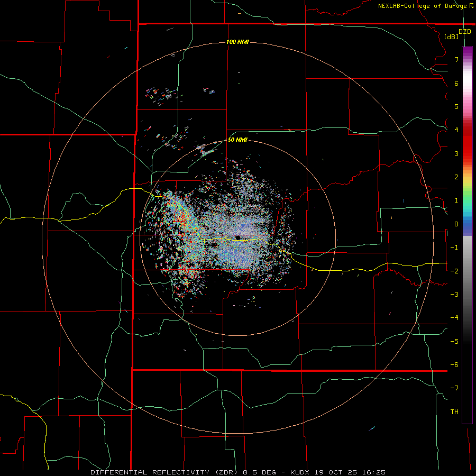This screenshot has height=476, width=476.
Task: Click the color scale value 6
Action: [x=456, y=83]
